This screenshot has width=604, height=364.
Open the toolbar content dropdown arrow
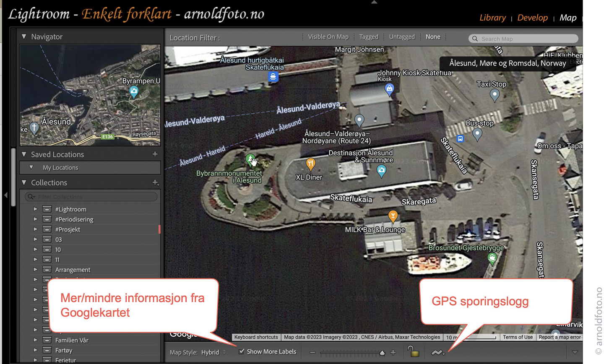[x=575, y=352]
